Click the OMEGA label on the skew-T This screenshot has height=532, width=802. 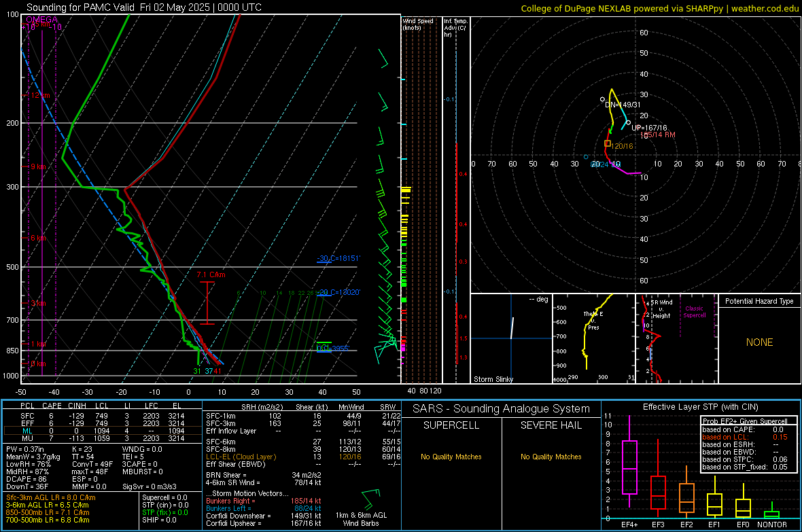[x=42, y=20]
